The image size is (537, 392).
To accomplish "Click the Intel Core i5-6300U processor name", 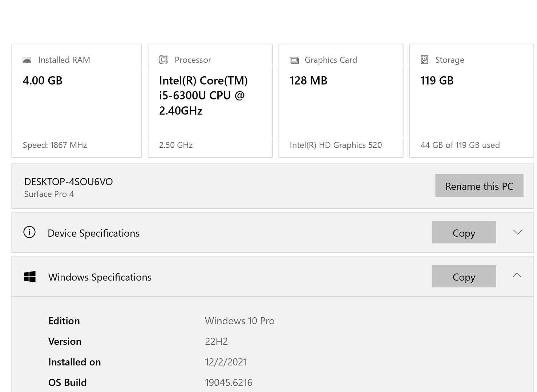I will 203,95.
